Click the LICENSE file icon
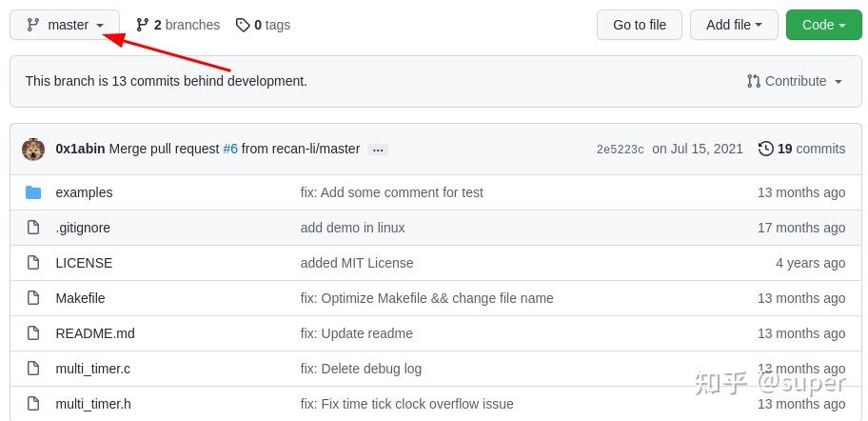Viewport: 868px width, 421px height. click(x=33, y=263)
